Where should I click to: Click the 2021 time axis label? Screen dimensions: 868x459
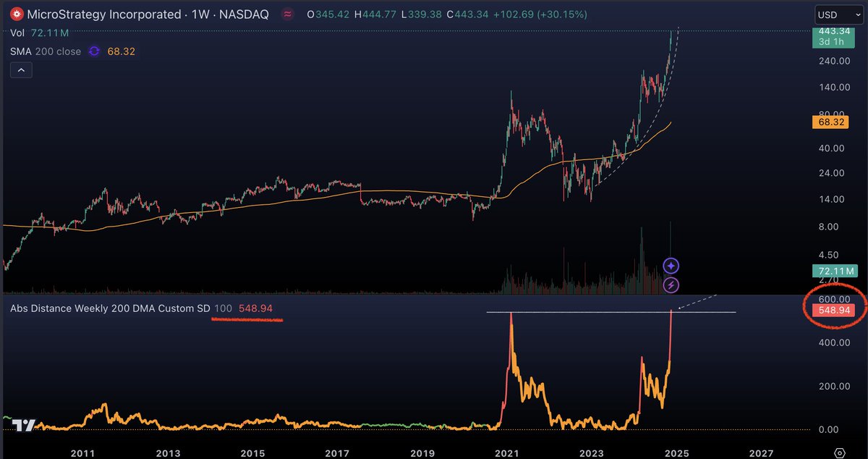point(506,452)
